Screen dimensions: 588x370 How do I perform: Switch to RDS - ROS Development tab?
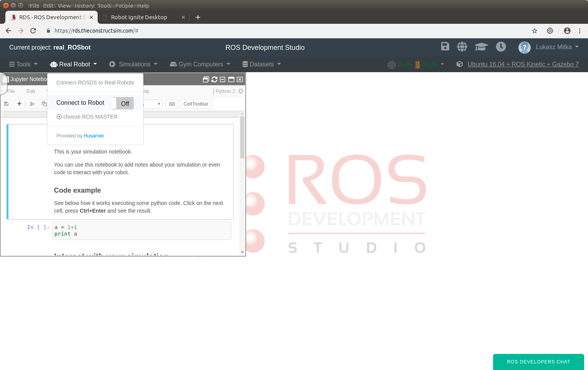(x=52, y=17)
